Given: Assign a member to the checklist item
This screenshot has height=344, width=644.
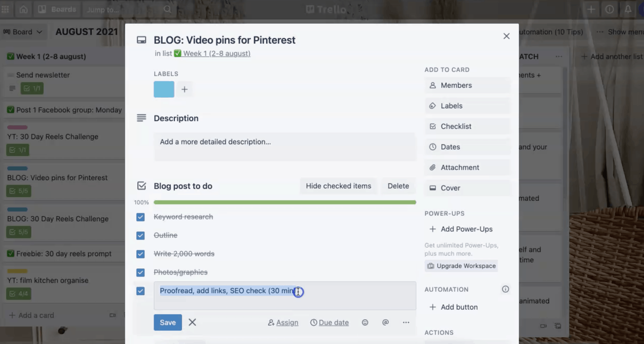Looking at the screenshot, I should [283, 322].
